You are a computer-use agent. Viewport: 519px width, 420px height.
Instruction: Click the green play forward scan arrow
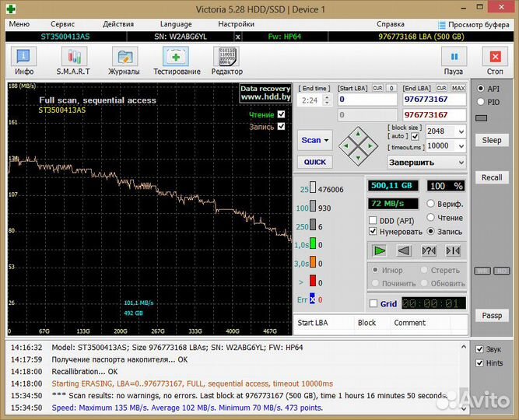379,250
